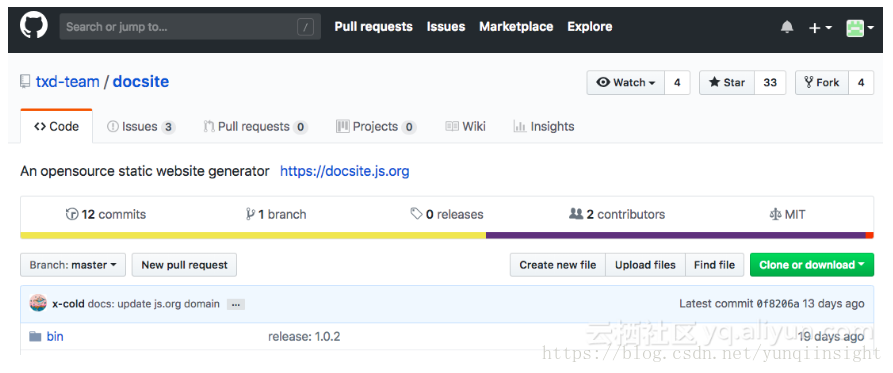Star the repository
The height and width of the screenshot is (373, 893).
coord(727,83)
